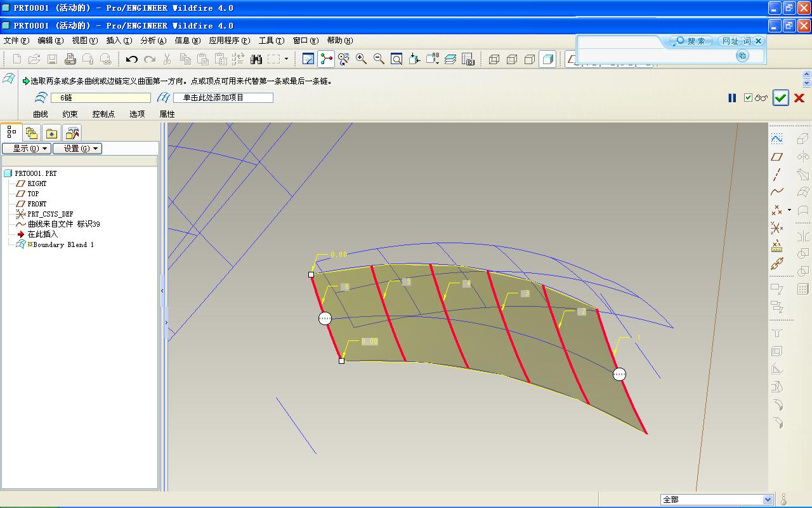Click the 搜索 button in floating toolbar
Image resolution: width=812 pixels, height=508 pixels.
click(x=691, y=41)
